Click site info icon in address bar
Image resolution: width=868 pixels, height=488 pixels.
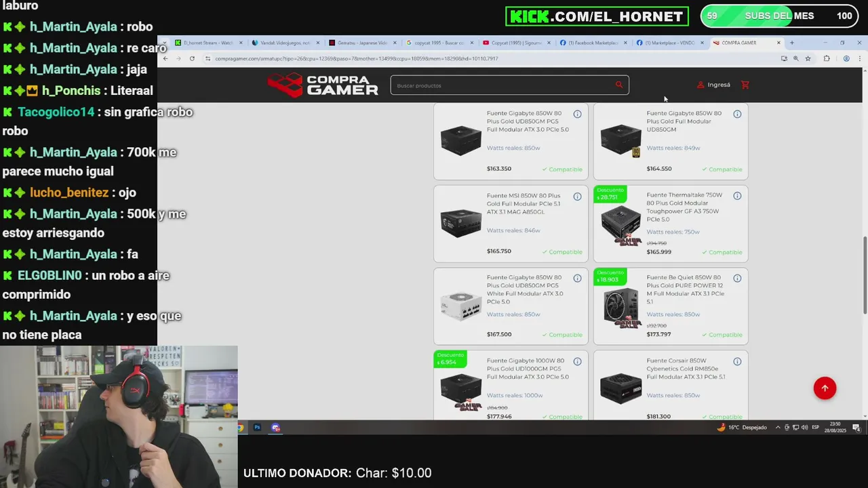[208, 58]
